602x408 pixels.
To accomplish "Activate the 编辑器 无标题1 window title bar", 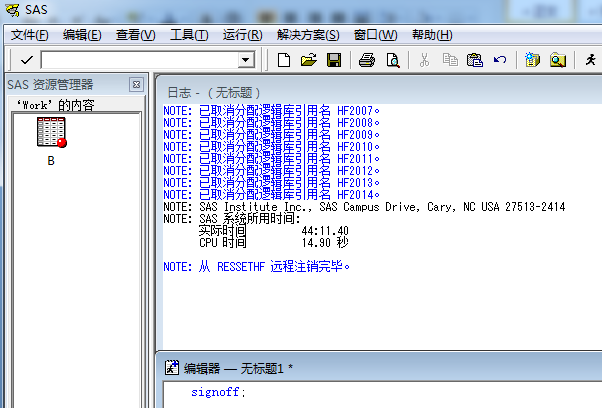I will click(x=300, y=367).
